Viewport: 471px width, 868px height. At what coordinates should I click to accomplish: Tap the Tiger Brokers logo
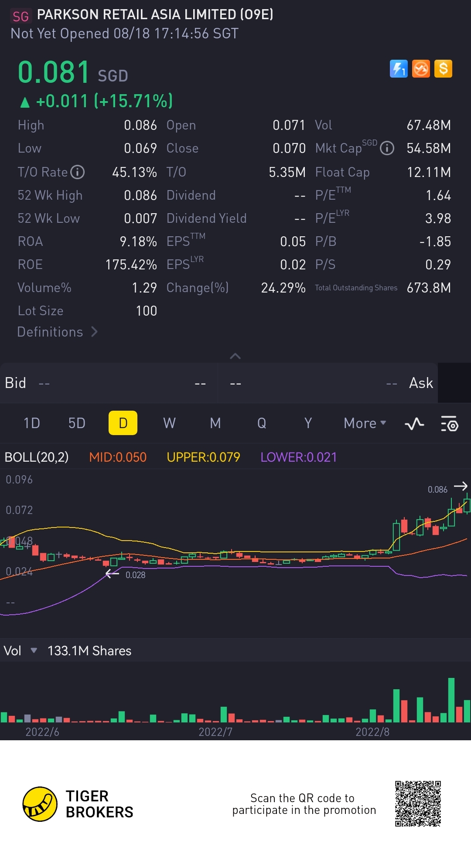coord(78,804)
